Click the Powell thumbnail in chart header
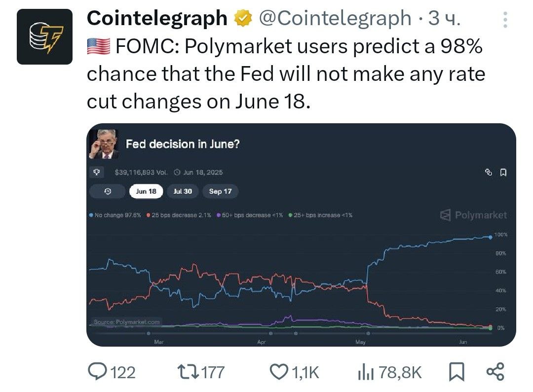The width and height of the screenshot is (533, 392). pos(104,144)
